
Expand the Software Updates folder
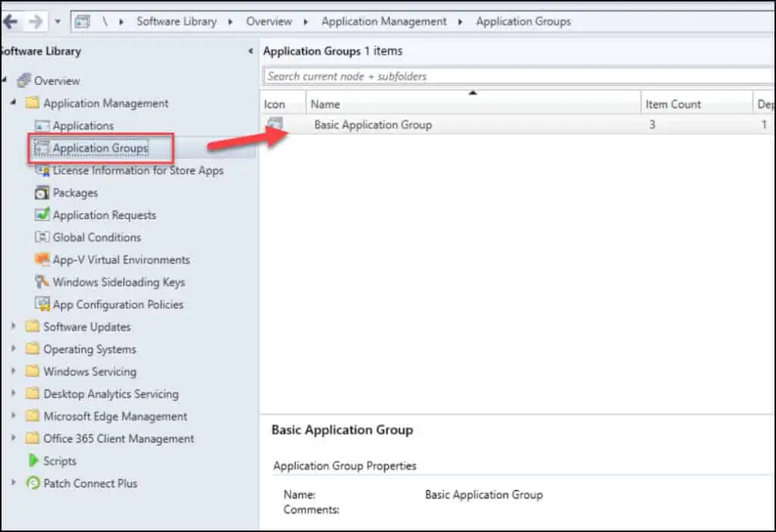(14, 326)
